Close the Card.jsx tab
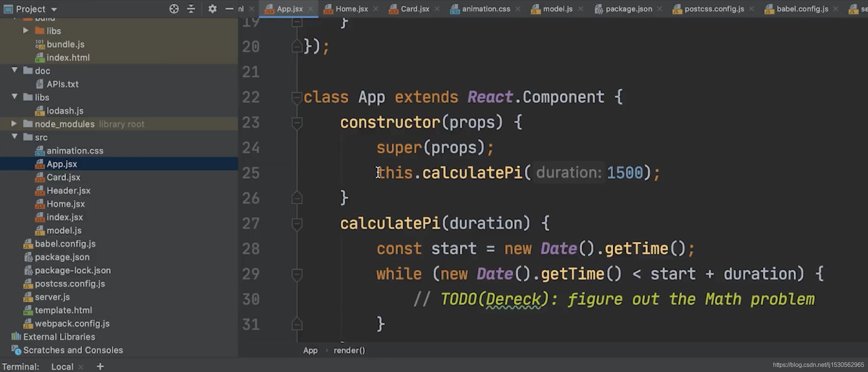868x372 pixels. [437, 9]
